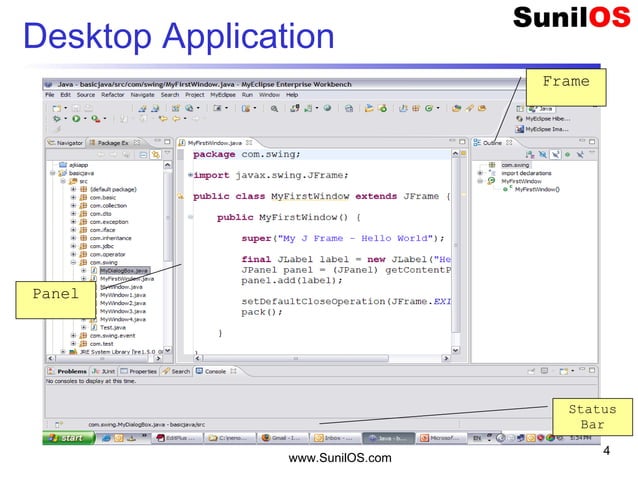Click the New file wizard icon

tap(56, 108)
